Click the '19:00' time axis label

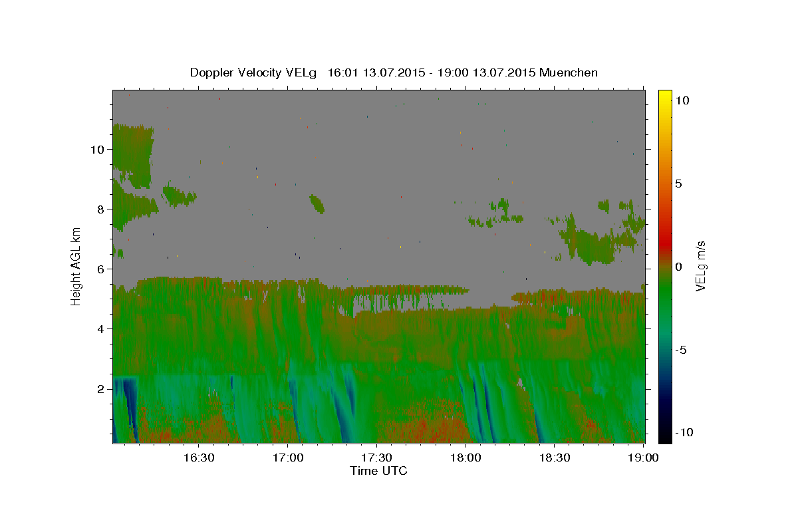click(644, 458)
